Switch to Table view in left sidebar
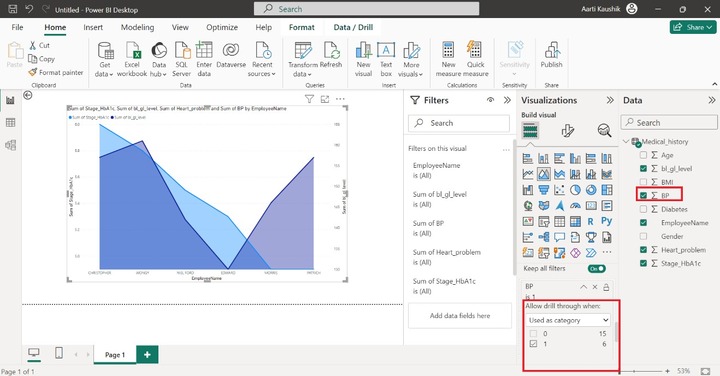Viewport: 720px width, 376px height. coord(10,123)
